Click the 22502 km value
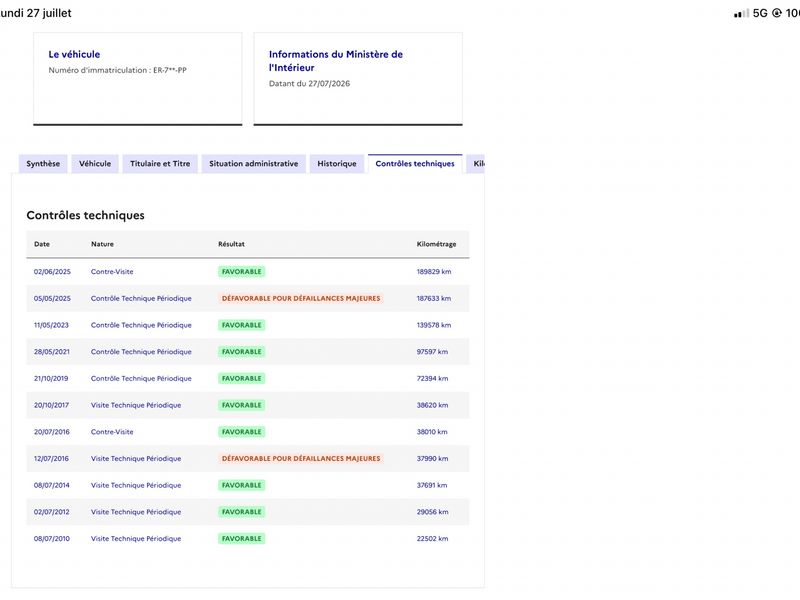800x600 pixels. point(432,539)
